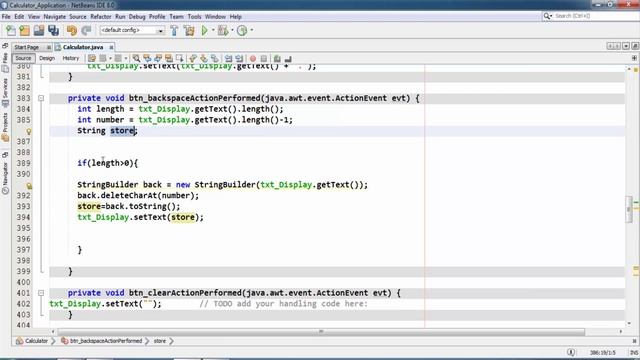This screenshot has height=360, width=640.
Task: Click the Profile Project clock icon
Action: pyautogui.click(x=242, y=31)
